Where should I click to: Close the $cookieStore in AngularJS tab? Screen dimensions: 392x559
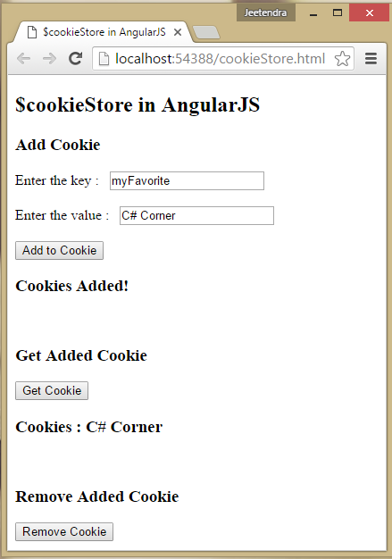point(178,32)
